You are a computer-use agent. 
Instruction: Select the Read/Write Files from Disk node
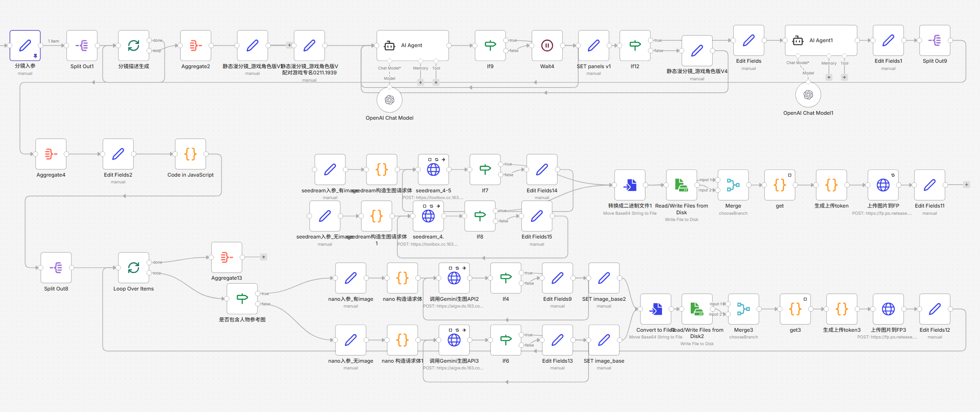coord(682,185)
